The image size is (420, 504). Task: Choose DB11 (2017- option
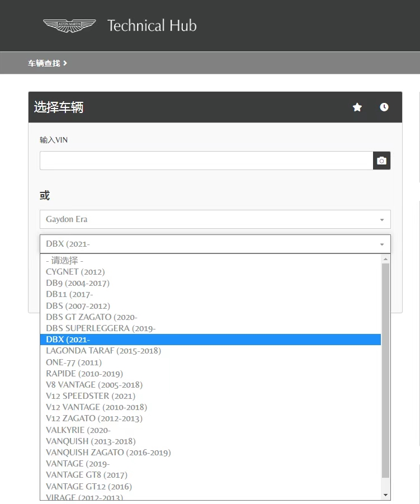69,294
